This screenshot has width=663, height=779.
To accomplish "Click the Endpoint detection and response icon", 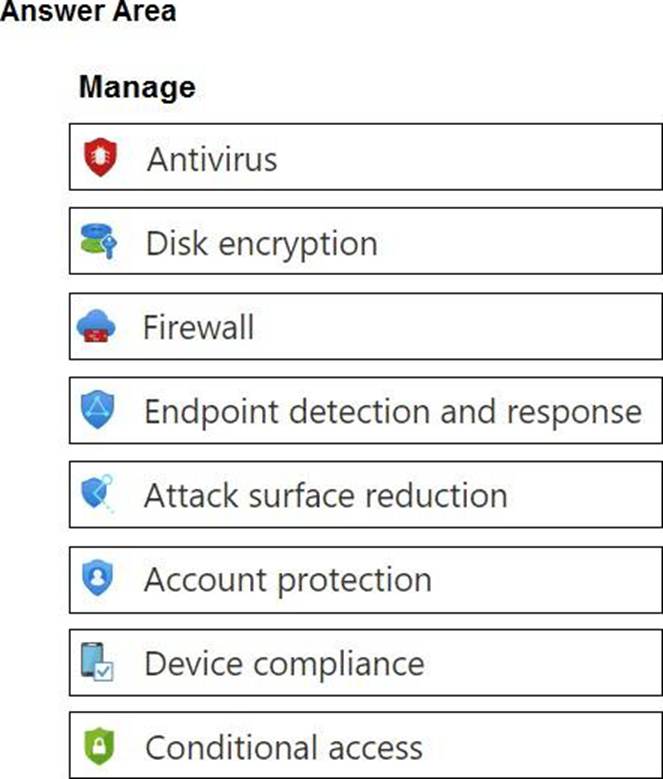I will (98, 411).
